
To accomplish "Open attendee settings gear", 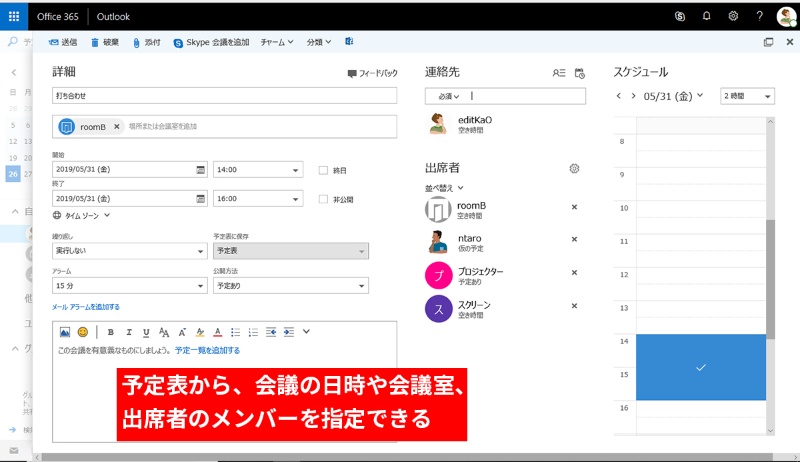I will coord(574,168).
